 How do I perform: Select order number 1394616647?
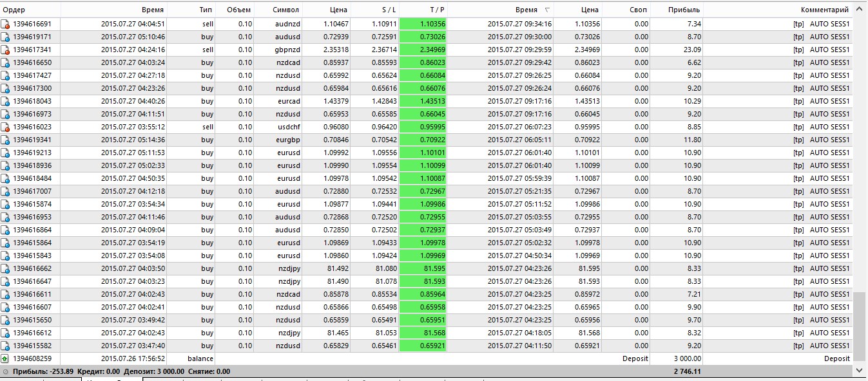pos(32,281)
